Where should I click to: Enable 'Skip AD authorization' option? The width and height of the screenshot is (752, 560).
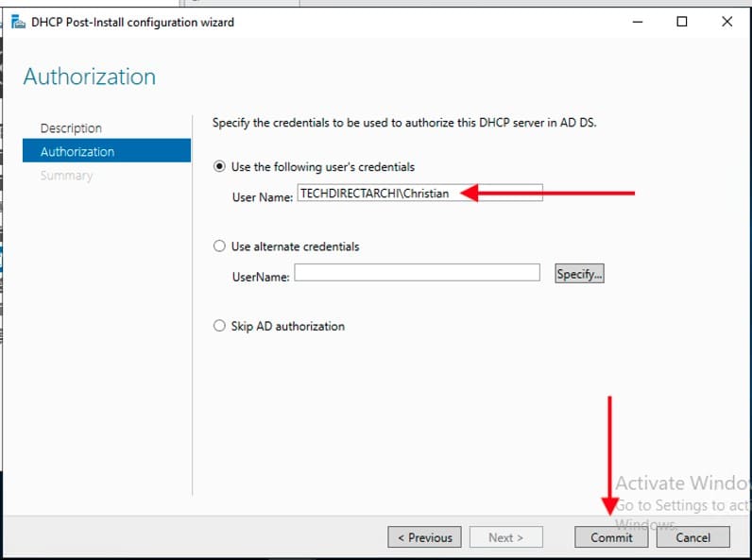point(221,327)
